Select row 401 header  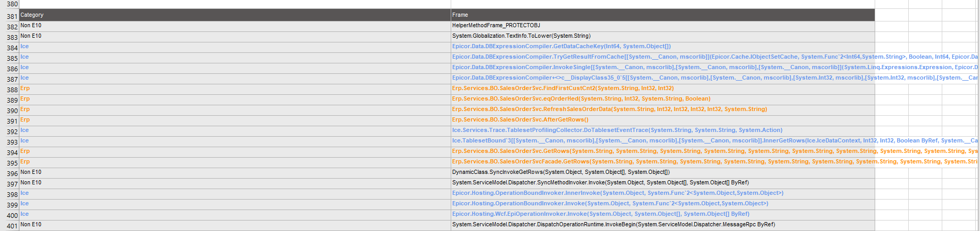pyautogui.click(x=9, y=226)
